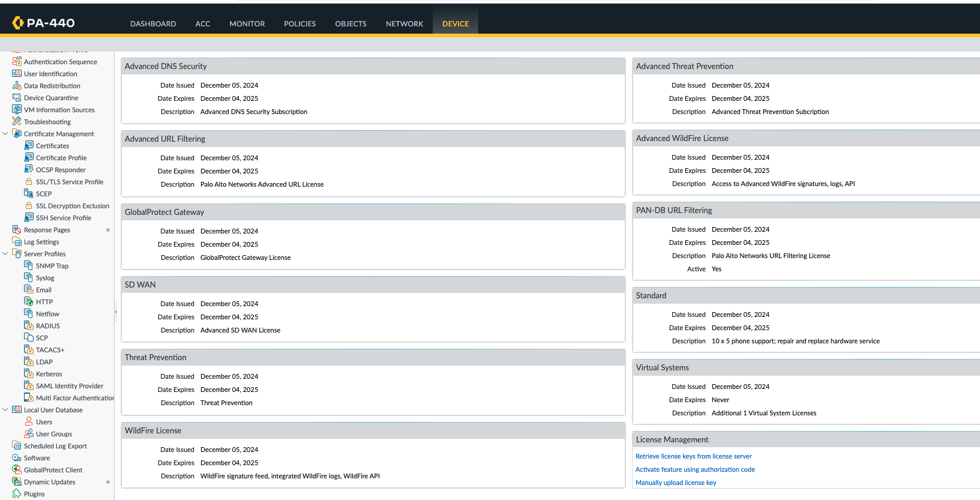Open SSL Decryption Exclusion lock icon

point(29,206)
